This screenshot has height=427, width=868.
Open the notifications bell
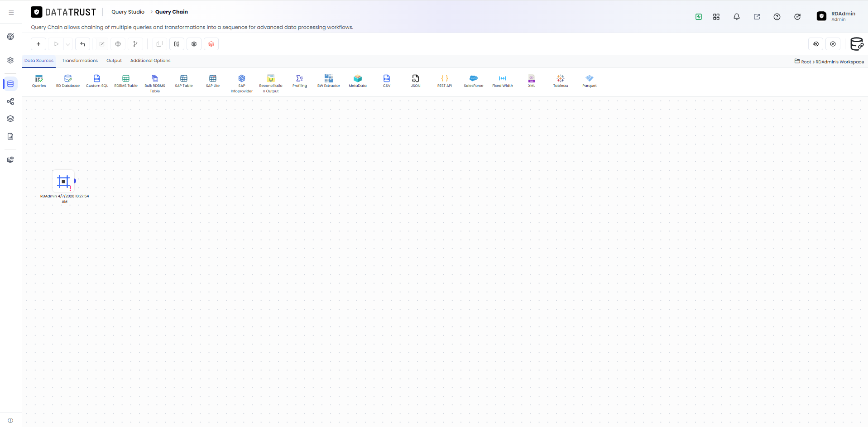pos(737,17)
